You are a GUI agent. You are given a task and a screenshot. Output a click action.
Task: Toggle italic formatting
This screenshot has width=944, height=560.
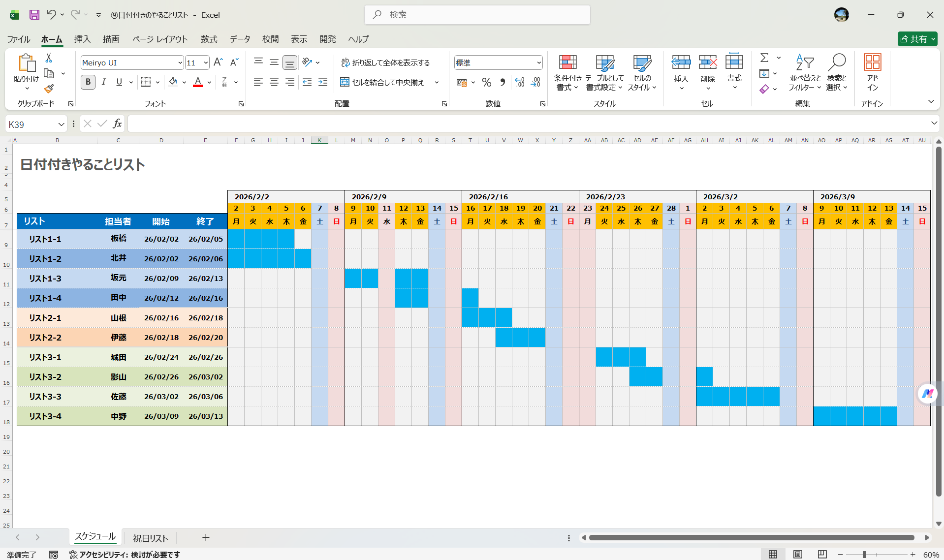click(103, 82)
